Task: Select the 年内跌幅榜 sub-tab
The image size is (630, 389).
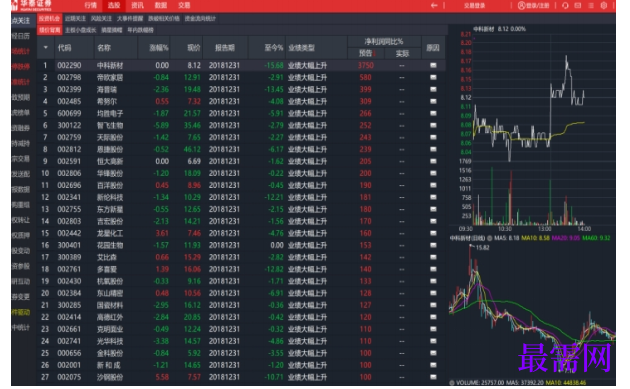Action: point(141,30)
